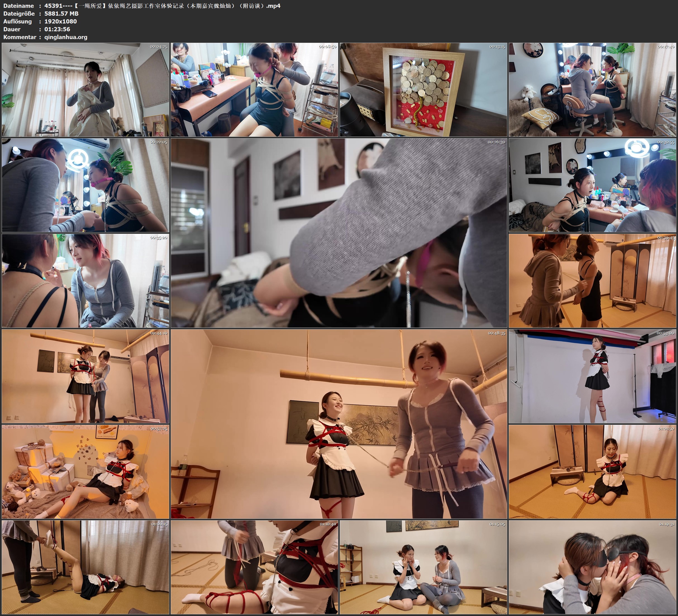This screenshot has height=616, width=678.
Task: Click the thumbnail timestamped 00:57:25
Action: pyautogui.click(x=85, y=472)
